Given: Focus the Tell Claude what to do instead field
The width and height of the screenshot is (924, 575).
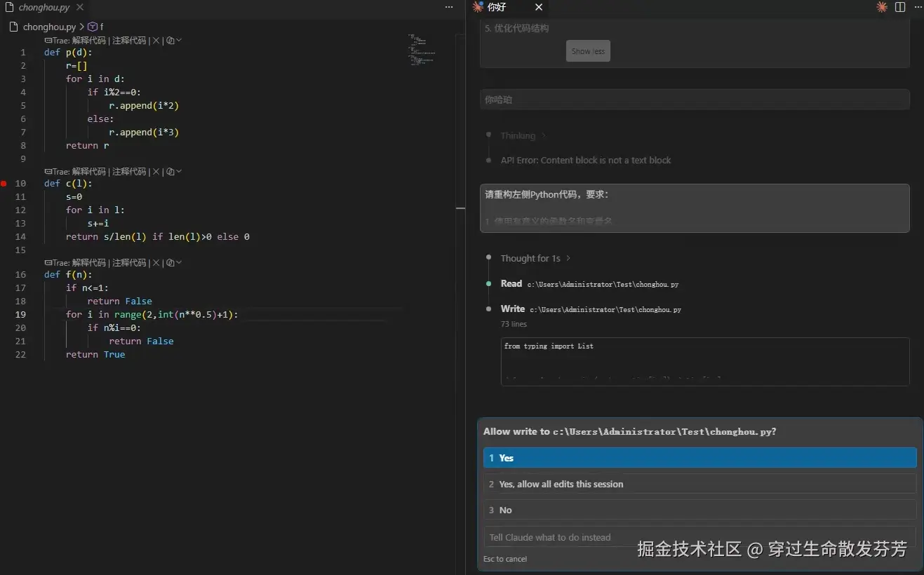Looking at the screenshot, I should 699,537.
